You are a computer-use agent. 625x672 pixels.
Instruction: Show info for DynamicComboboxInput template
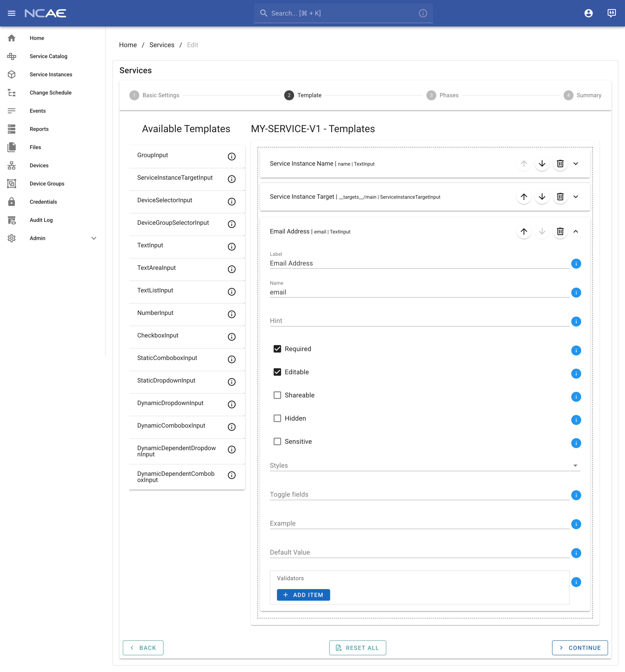(x=232, y=427)
